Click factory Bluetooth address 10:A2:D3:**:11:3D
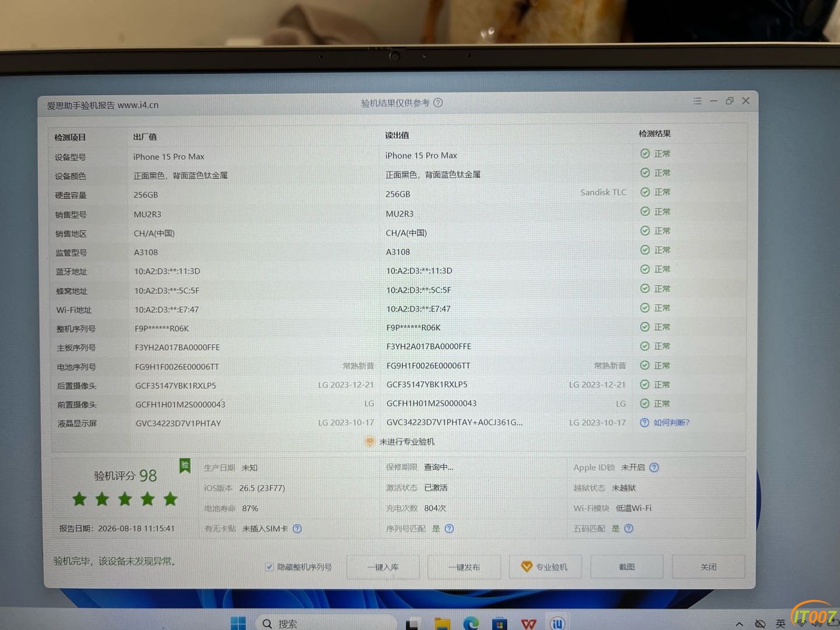840x630 pixels. tap(167, 271)
